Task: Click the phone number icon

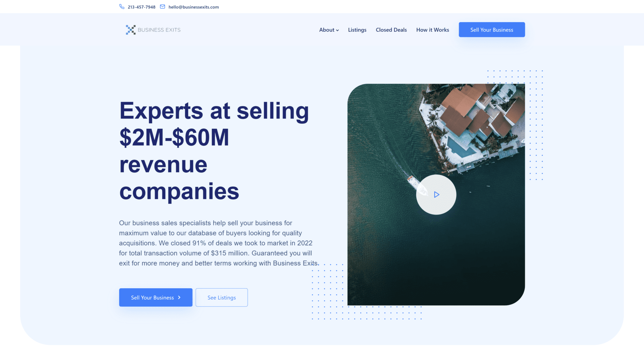Action: click(x=122, y=7)
